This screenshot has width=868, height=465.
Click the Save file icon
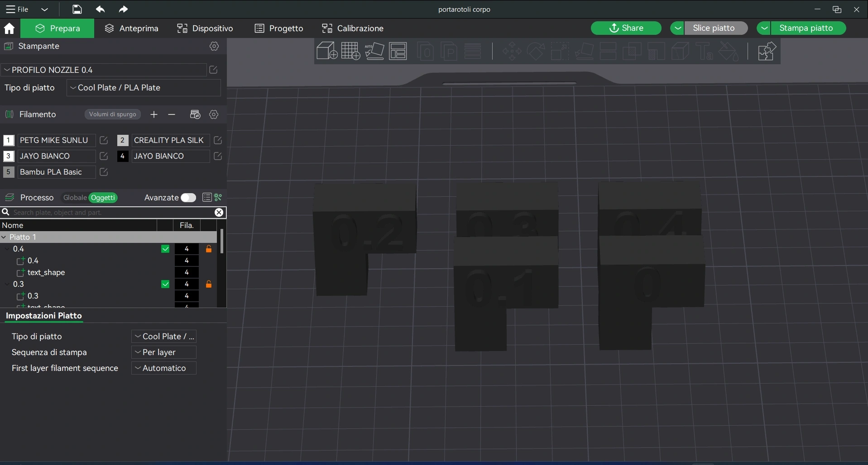point(77,9)
